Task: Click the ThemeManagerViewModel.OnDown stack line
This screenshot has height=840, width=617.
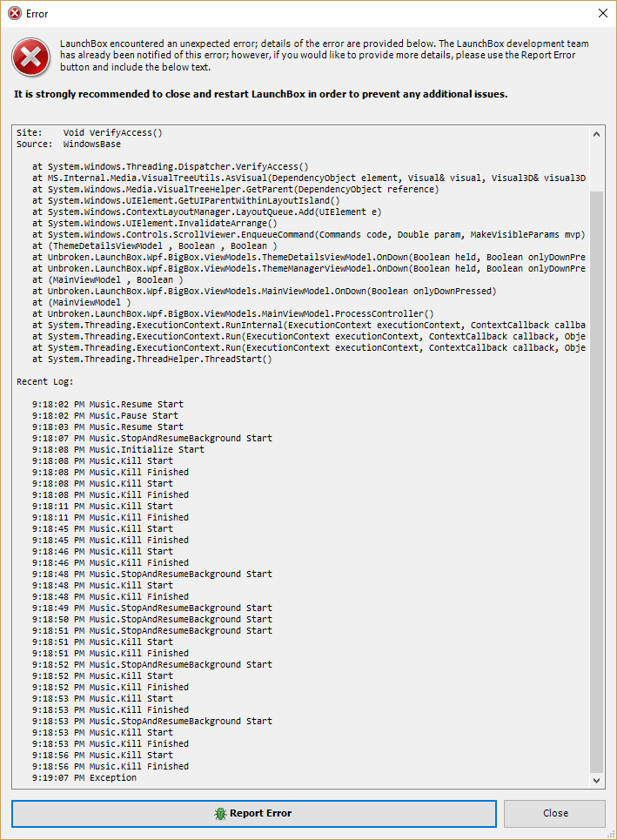Action: 308,268
